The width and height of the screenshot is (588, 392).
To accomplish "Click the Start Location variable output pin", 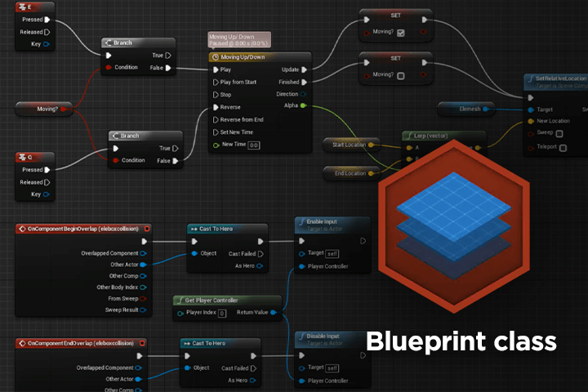I will coord(371,145).
